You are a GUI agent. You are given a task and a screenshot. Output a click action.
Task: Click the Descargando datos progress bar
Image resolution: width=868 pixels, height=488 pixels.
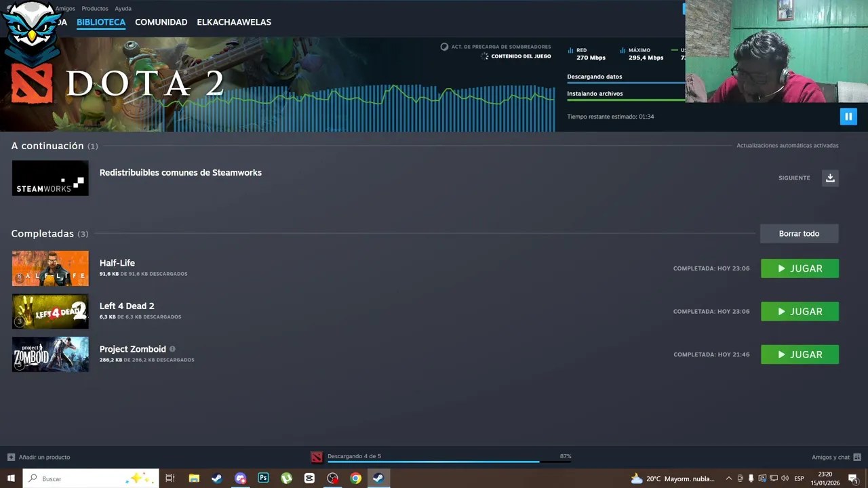[626, 83]
